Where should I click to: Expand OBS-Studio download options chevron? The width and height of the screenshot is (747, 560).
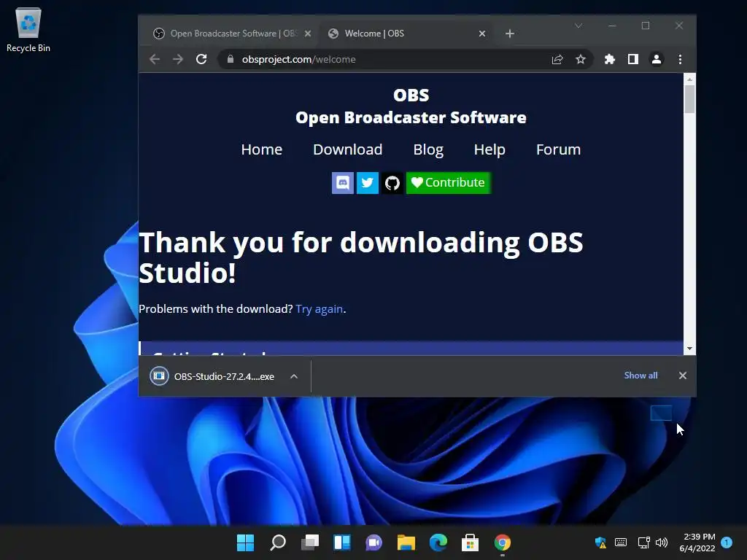[x=294, y=376]
